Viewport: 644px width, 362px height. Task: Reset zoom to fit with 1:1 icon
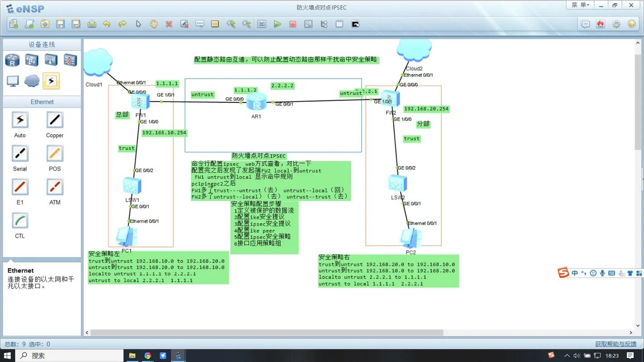pos(262,24)
